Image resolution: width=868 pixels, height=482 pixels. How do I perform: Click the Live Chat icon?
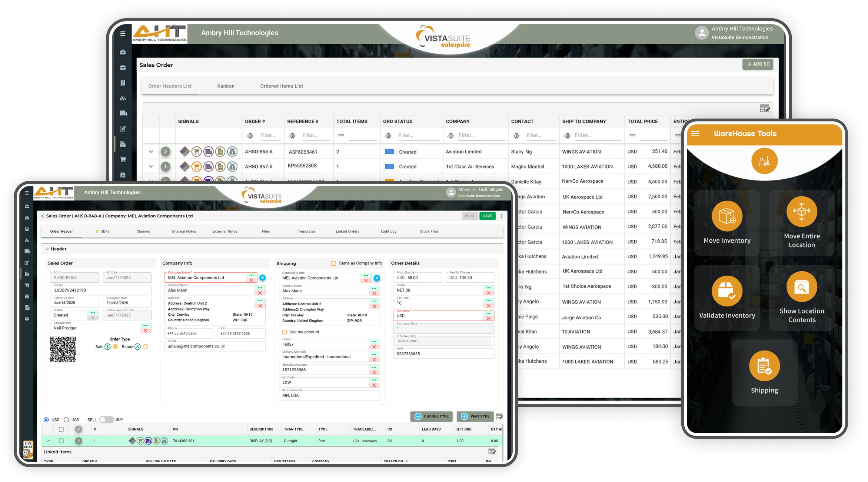[x=28, y=449]
